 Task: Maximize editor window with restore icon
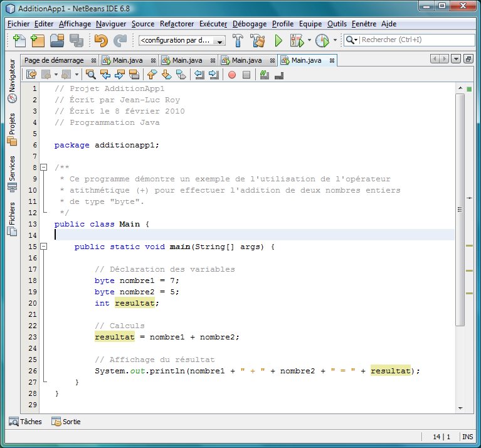point(468,59)
